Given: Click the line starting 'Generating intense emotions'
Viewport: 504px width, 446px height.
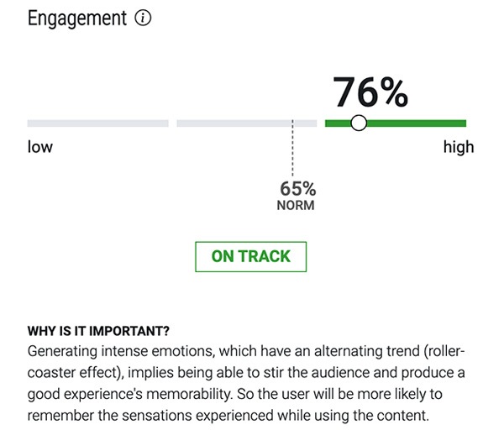Looking at the screenshot, I should 246,351.
